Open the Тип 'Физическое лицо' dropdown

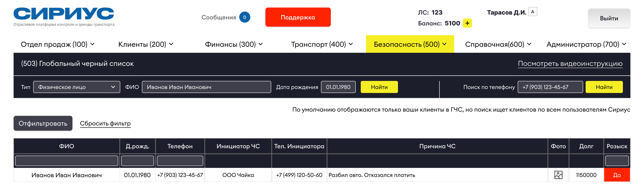76,87
